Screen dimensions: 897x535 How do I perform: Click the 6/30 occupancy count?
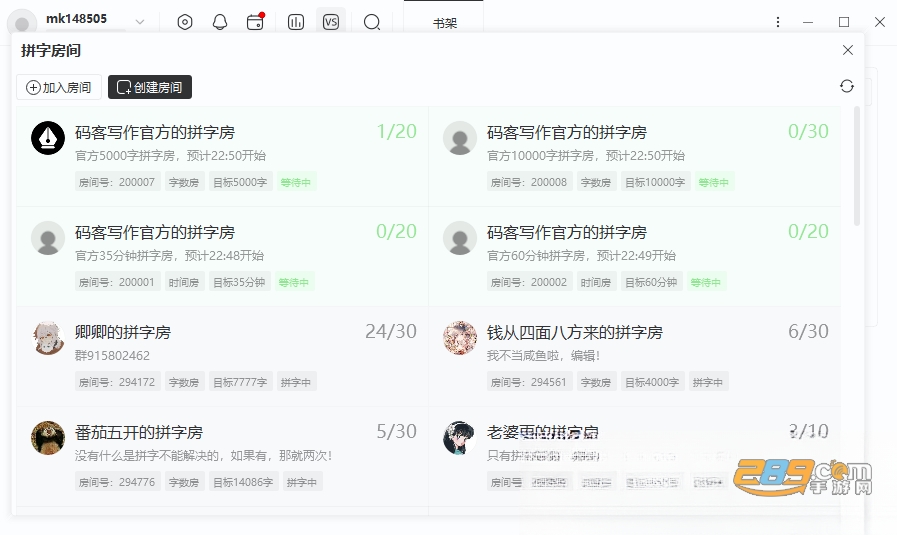pyautogui.click(x=808, y=331)
